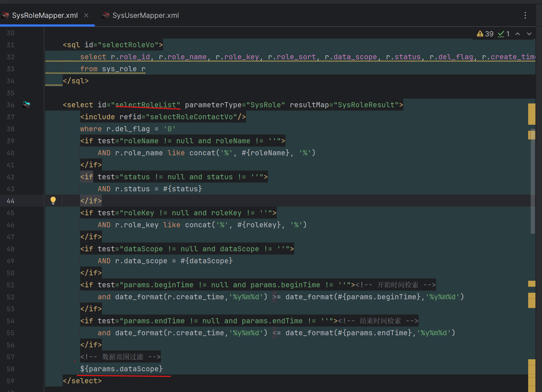Select the SysRoleMapper.xml tab

[x=44, y=15]
